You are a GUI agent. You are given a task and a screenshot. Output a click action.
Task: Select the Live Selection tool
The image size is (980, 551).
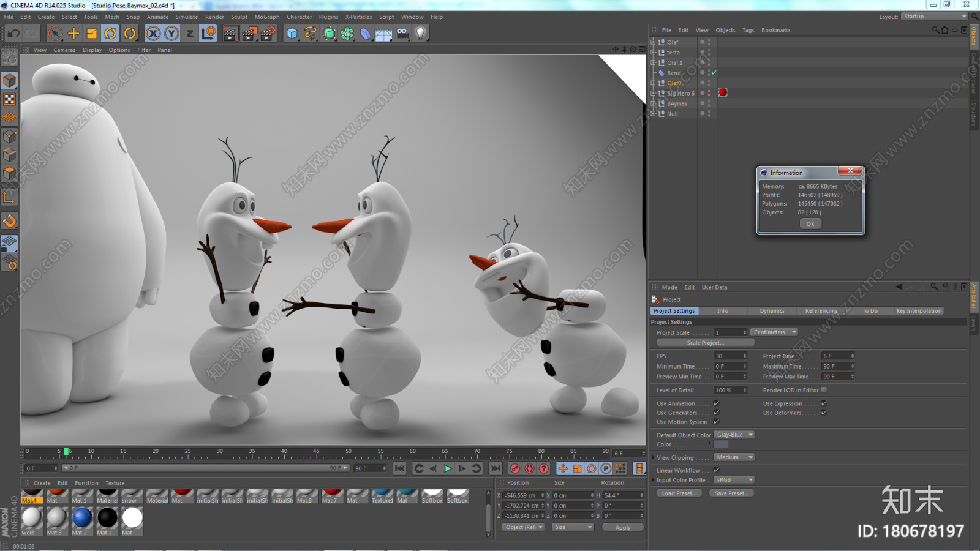point(55,33)
